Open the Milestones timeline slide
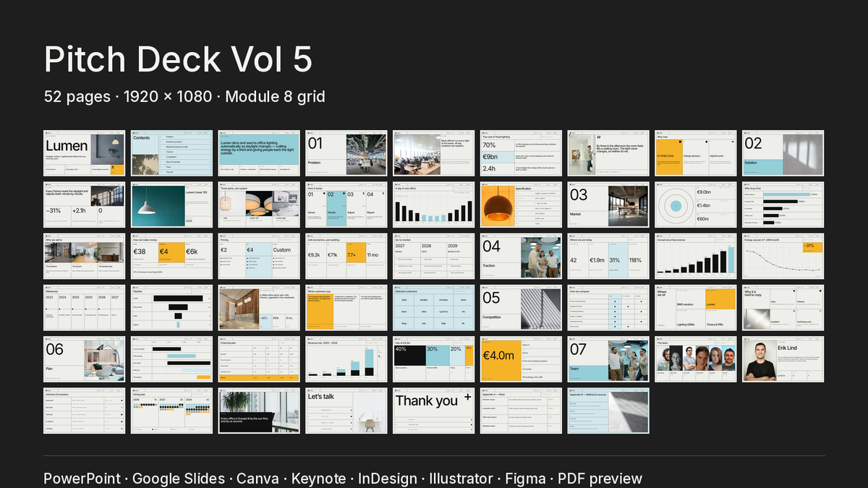The height and width of the screenshot is (488, 868). point(84,307)
